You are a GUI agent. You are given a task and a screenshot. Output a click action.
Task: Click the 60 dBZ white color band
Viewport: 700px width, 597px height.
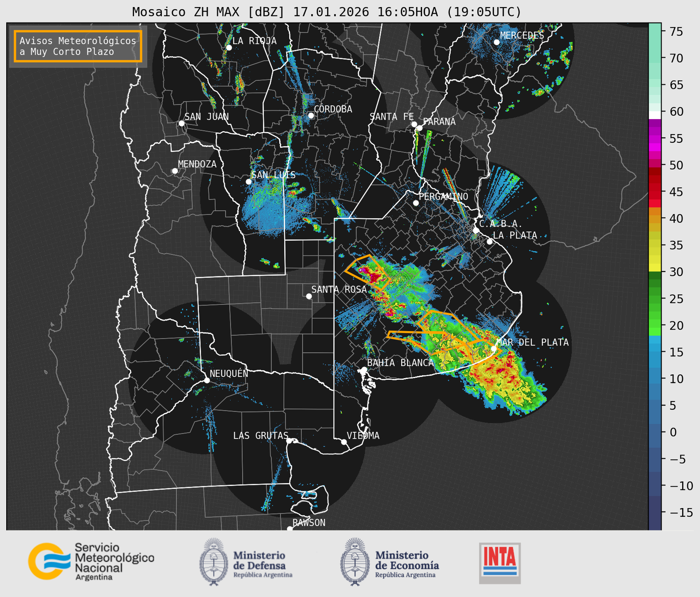[x=655, y=115]
